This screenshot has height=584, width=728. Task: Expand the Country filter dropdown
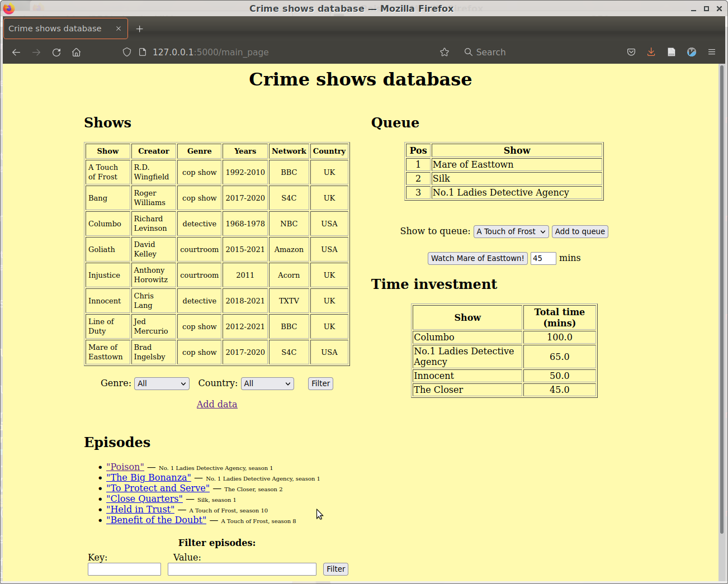(267, 383)
